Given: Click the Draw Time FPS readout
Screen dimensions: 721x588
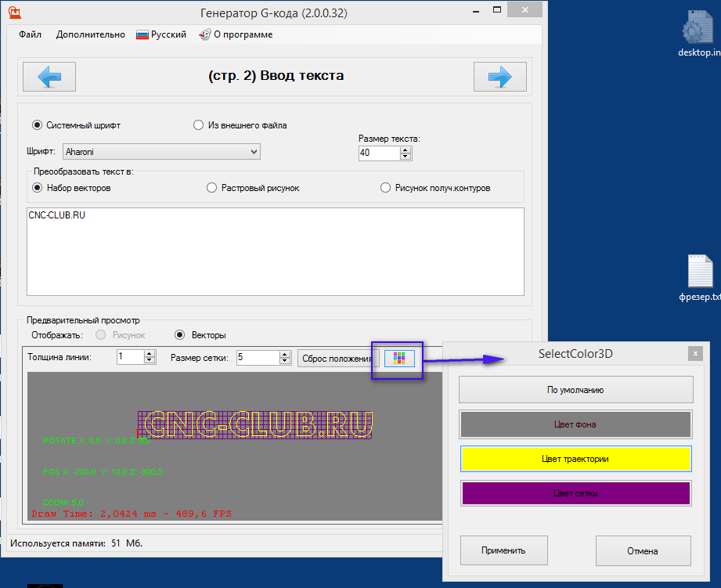Looking at the screenshot, I should (132, 514).
